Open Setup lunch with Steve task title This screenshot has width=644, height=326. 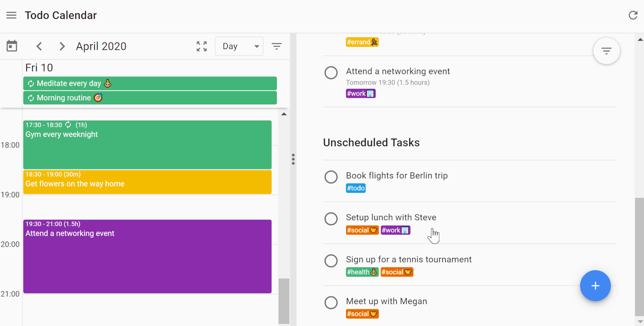pyautogui.click(x=391, y=217)
